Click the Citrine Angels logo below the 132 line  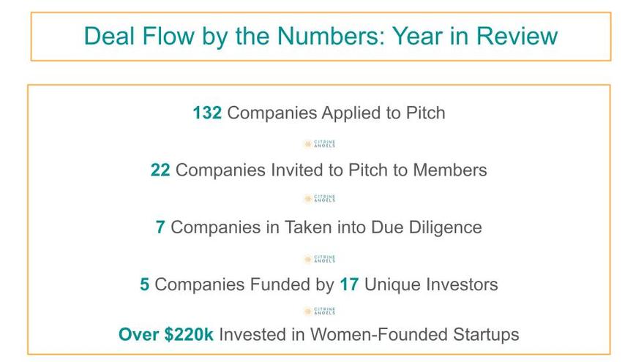click(x=319, y=144)
